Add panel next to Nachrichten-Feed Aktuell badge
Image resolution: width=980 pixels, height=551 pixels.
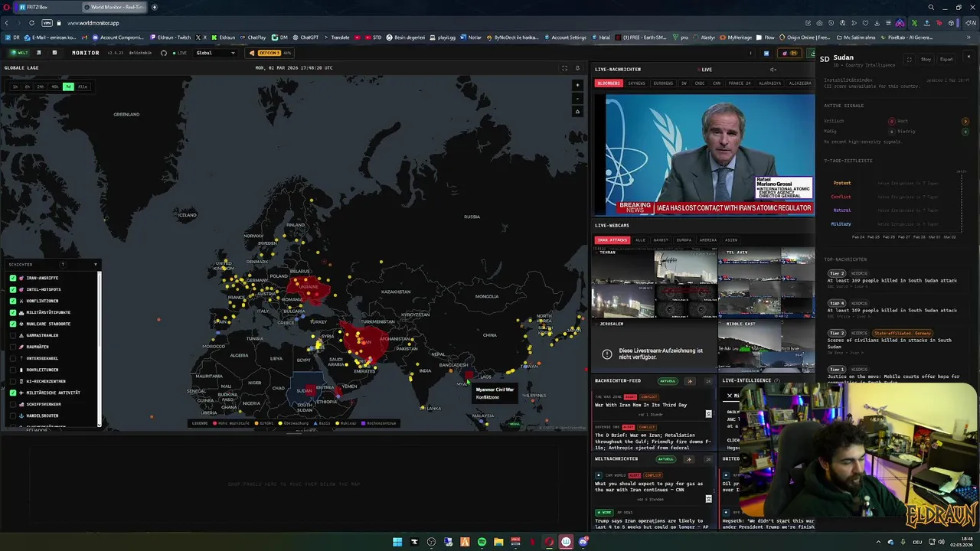click(689, 380)
